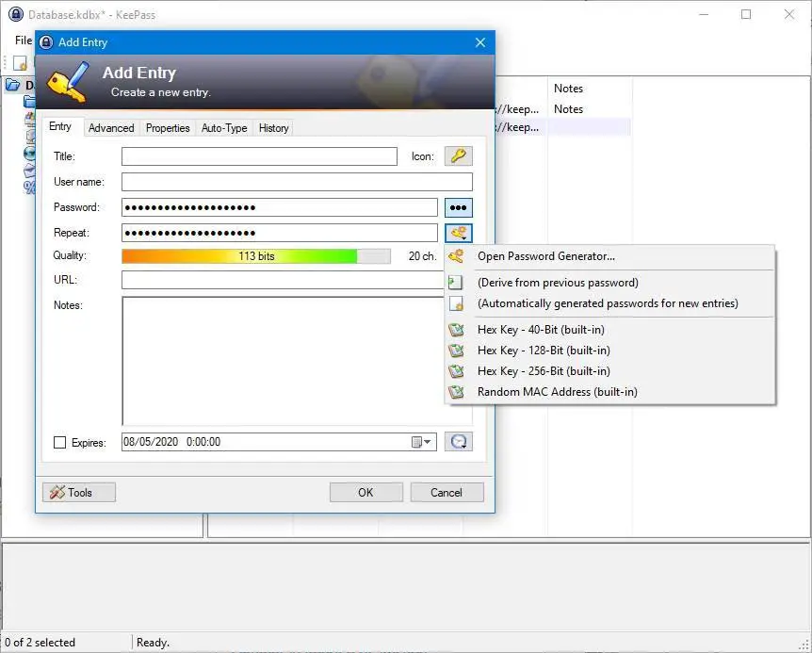Close the Add Entry dialog

[x=480, y=42]
